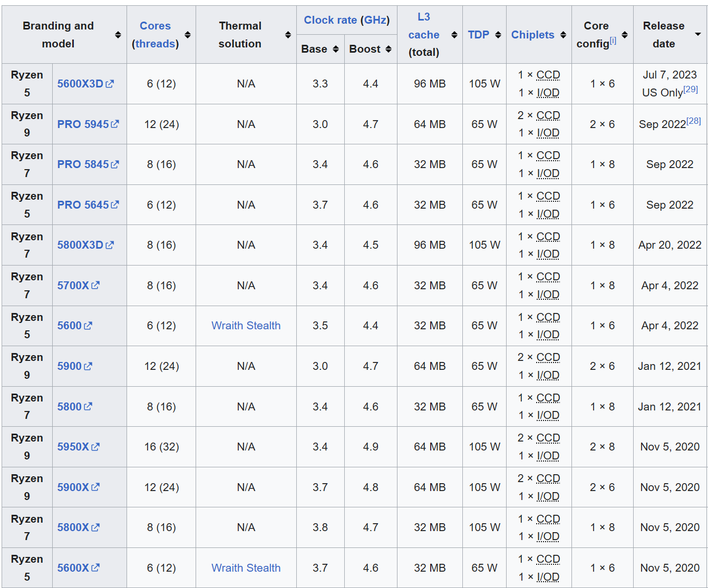Sort by Boost clock arrows
708x588 pixels.
tap(389, 49)
